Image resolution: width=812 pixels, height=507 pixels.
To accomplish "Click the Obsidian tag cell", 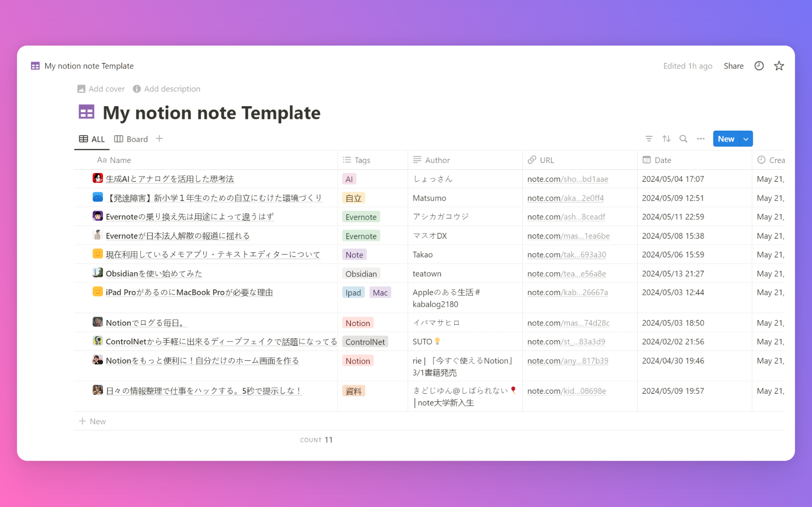I will click(x=361, y=273).
